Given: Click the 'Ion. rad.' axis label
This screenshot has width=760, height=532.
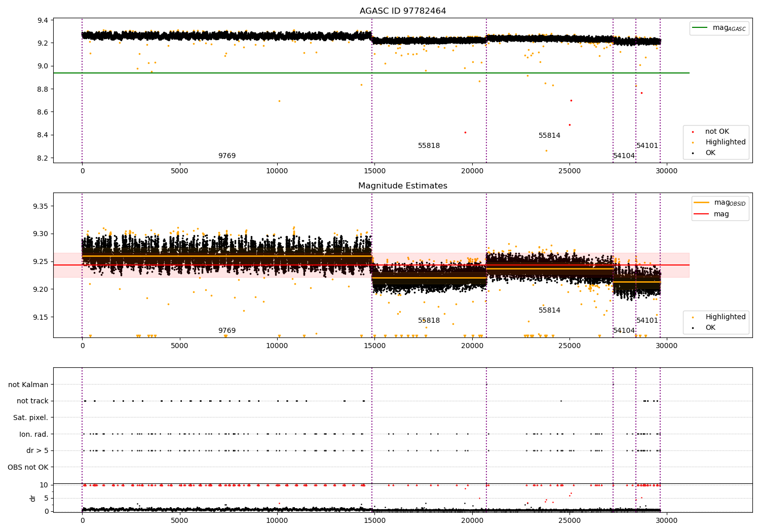Looking at the screenshot, I should 34,435.
